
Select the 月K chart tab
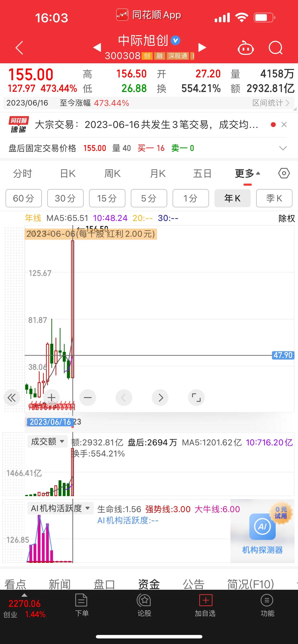(158, 173)
